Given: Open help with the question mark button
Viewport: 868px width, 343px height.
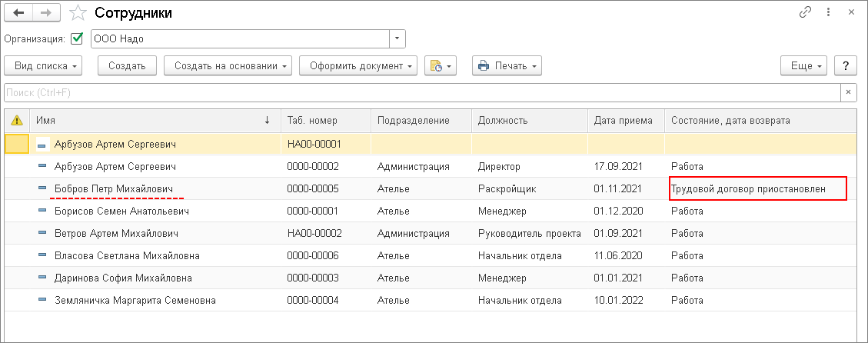Looking at the screenshot, I should point(846,66).
